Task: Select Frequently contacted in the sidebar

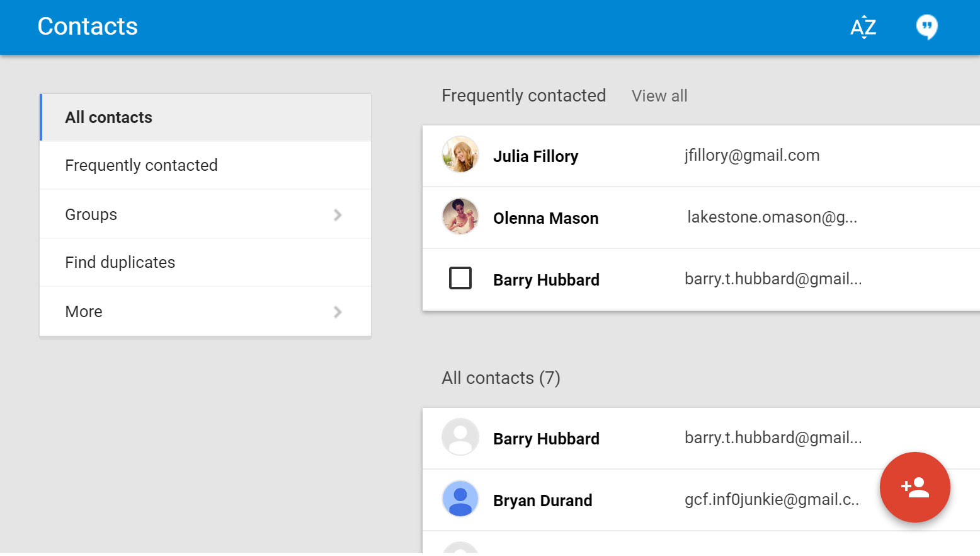Action: [x=141, y=165]
